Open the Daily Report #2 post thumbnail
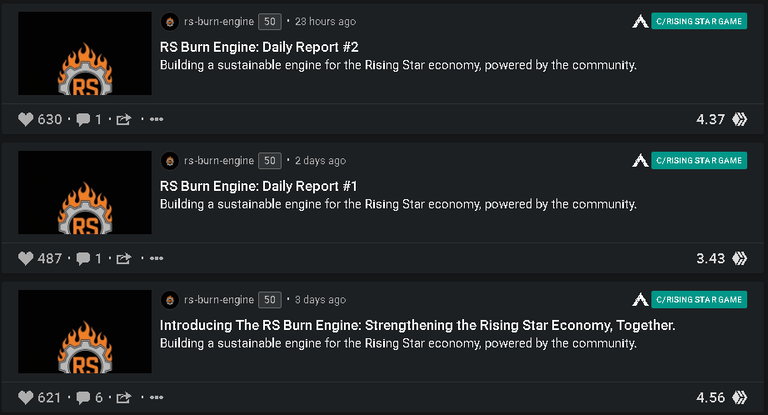 point(85,53)
